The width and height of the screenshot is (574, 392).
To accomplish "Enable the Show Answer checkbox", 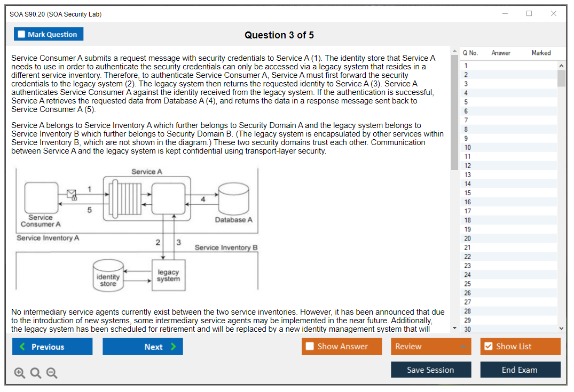I will tap(310, 347).
